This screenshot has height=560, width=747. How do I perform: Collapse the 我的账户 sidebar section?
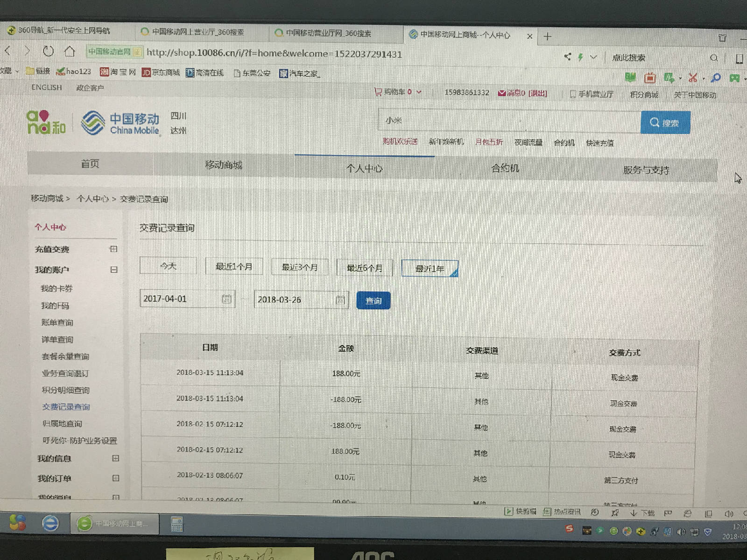(x=114, y=270)
